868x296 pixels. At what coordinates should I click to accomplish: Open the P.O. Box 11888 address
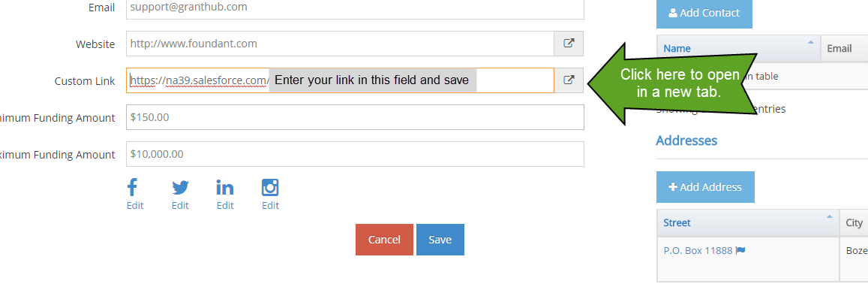tap(698, 250)
